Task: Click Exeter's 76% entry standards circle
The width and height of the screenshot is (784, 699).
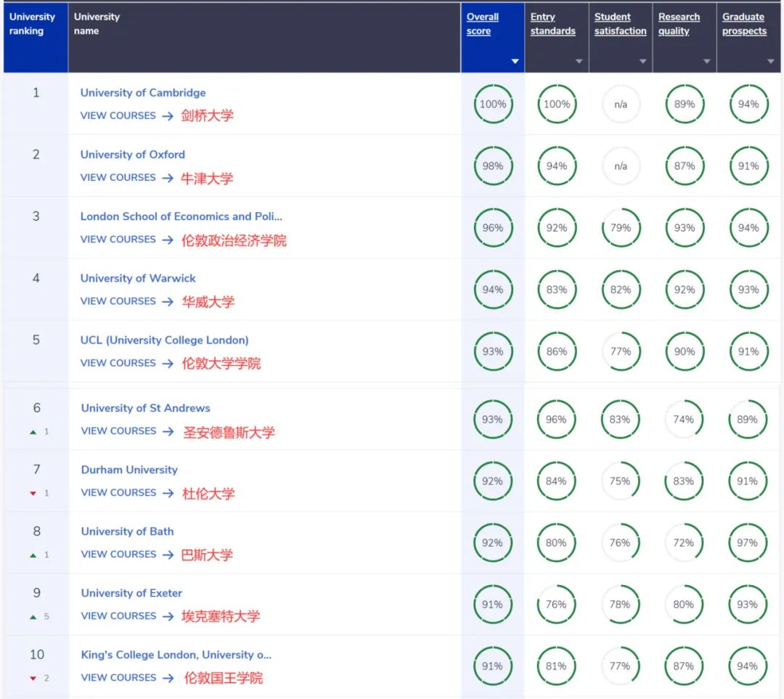Action: [556, 605]
